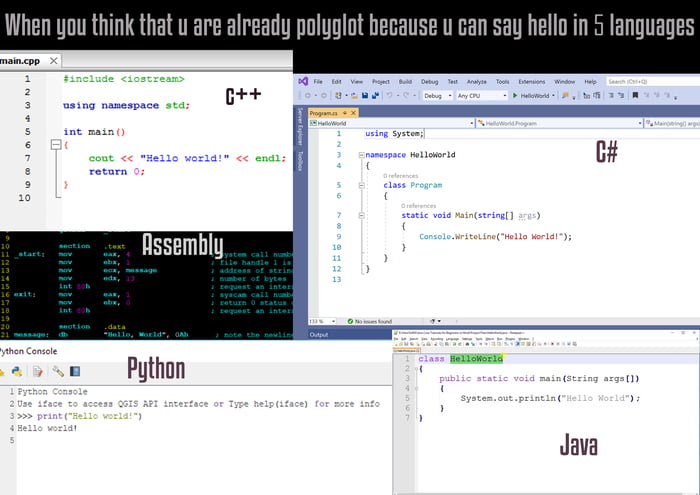Viewport: 700px width, 495px height.
Task: Click the Python icon in QGIS console toolbar
Action: [19, 371]
